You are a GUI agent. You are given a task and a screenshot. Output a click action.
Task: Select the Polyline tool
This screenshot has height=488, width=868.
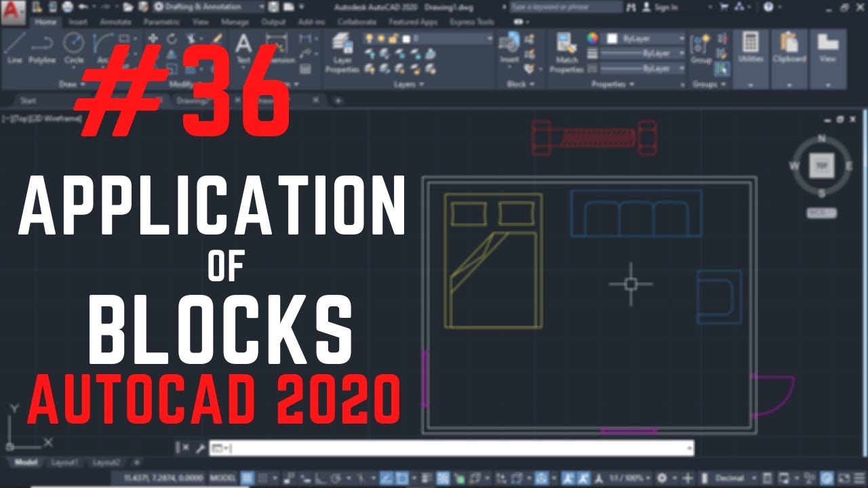pos(42,47)
